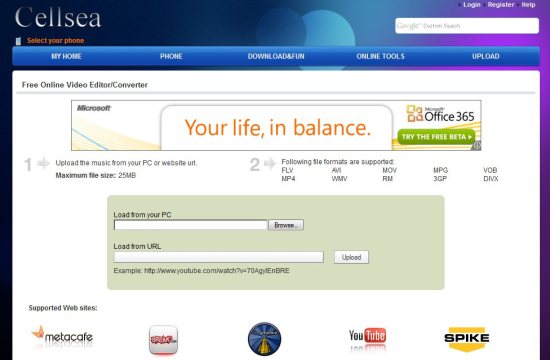Click the red Break site logo

point(163,340)
